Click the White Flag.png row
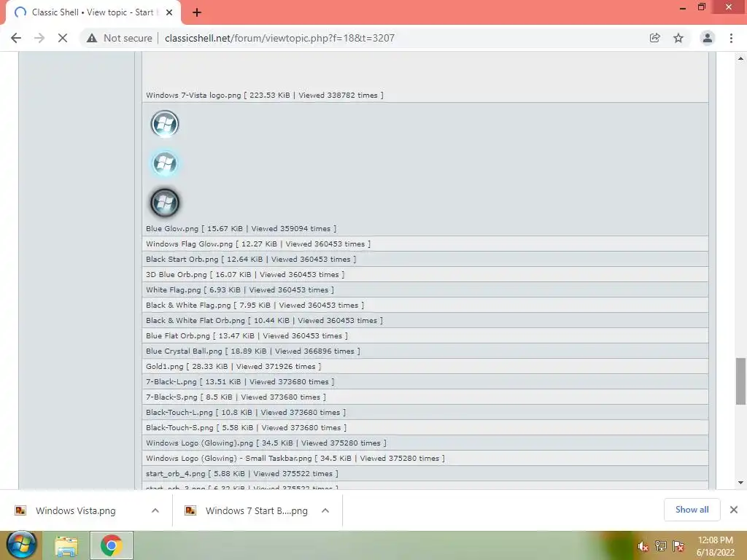Viewport: 747px width, 560px height. [x=425, y=289]
